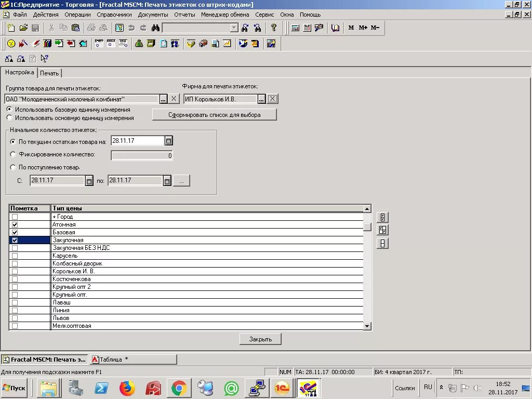The width and height of the screenshot is (532, 399).
Task: Click the yellow smiley face toolbar icon
Action: [x=11, y=44]
